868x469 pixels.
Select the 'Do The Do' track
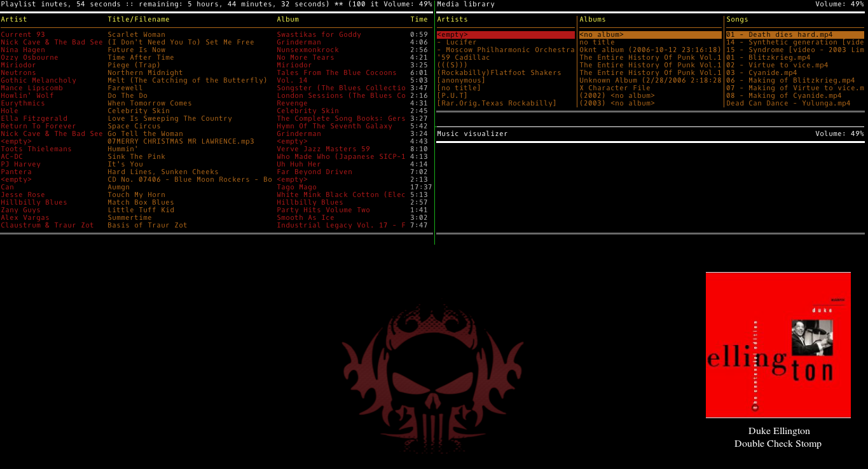[x=127, y=96]
